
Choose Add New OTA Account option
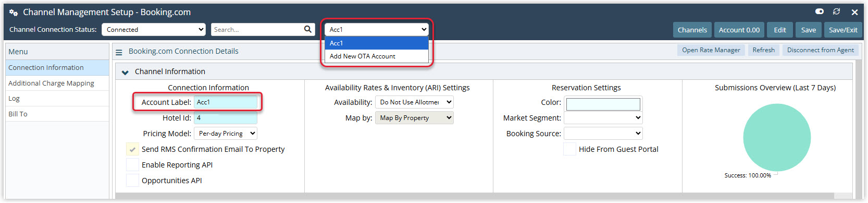click(x=377, y=56)
